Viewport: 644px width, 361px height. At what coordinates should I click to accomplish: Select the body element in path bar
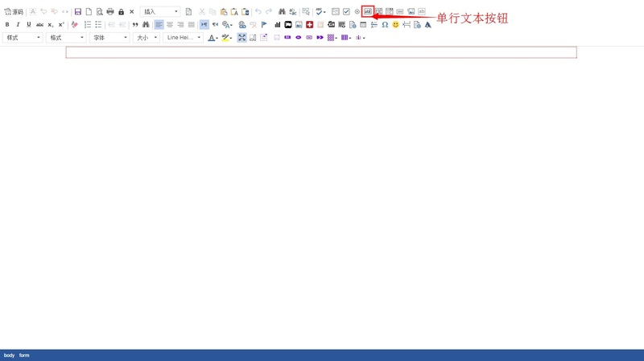[x=9, y=355]
